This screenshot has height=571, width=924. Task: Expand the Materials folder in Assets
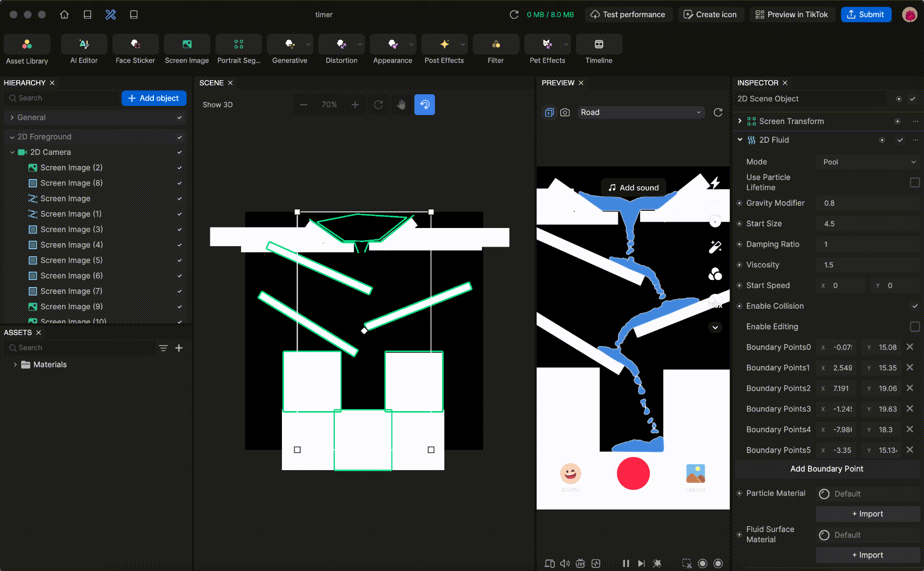[15, 365]
